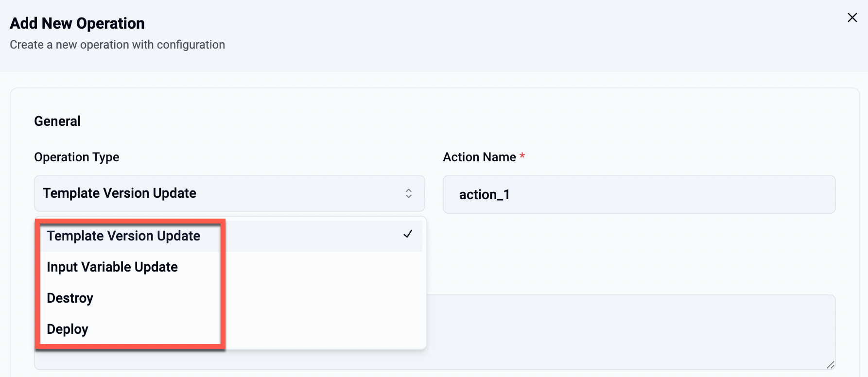Click the up-down chevron in Operation Type
Screen dimensions: 868x377
pos(408,193)
